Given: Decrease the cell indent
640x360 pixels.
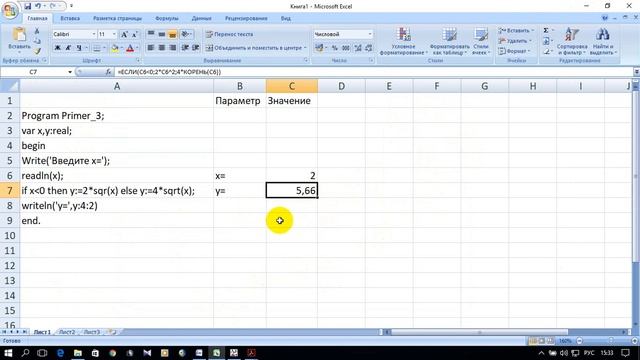Looking at the screenshot, I should 185,48.
